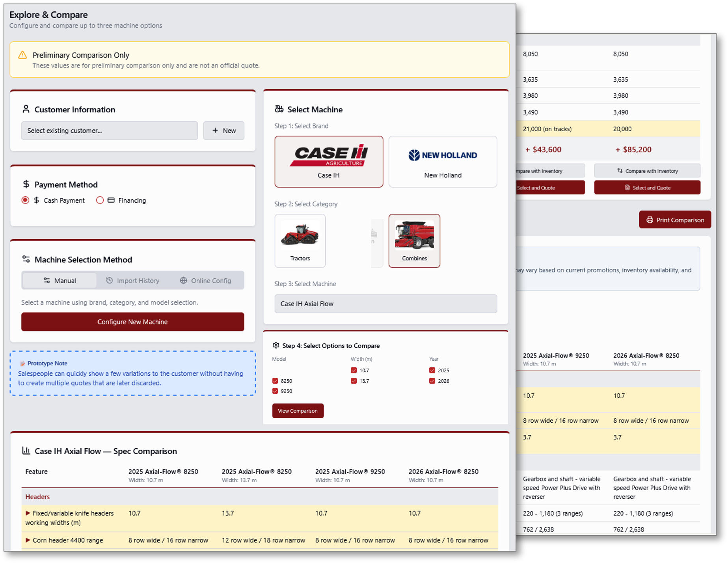Click the dollar icon beside Cash Payment
728x563 pixels.
[x=36, y=200]
